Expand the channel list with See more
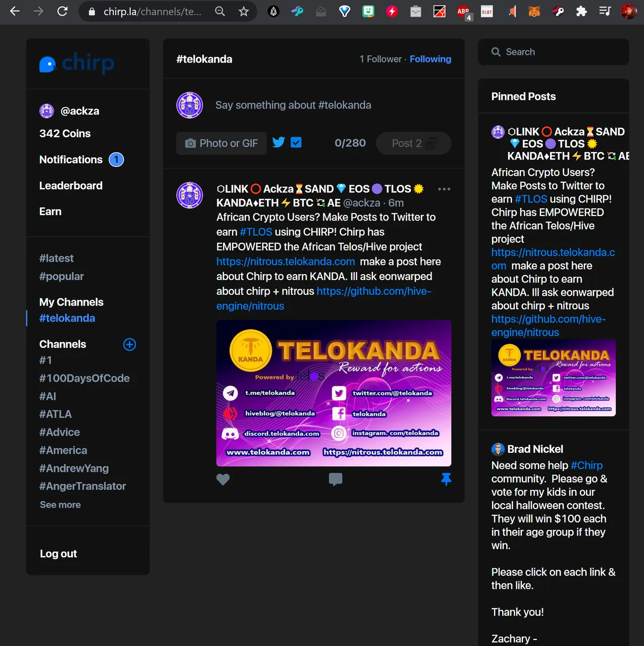 [60, 505]
